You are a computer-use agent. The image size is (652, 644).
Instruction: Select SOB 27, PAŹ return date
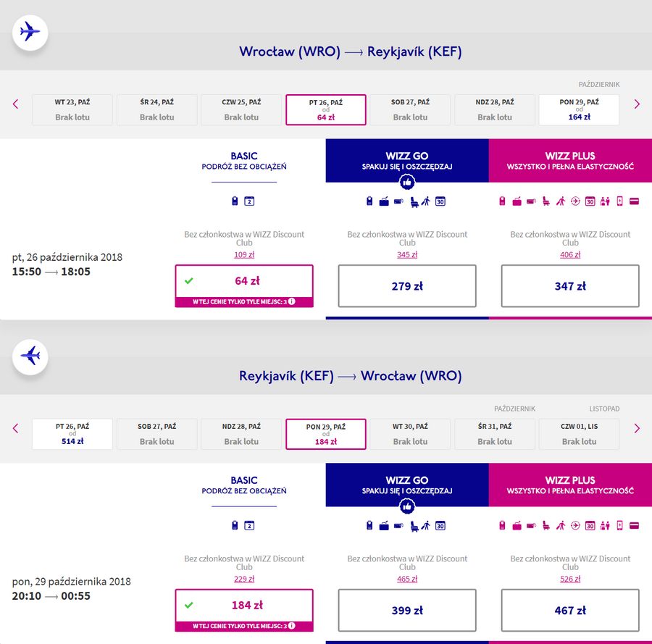click(156, 434)
